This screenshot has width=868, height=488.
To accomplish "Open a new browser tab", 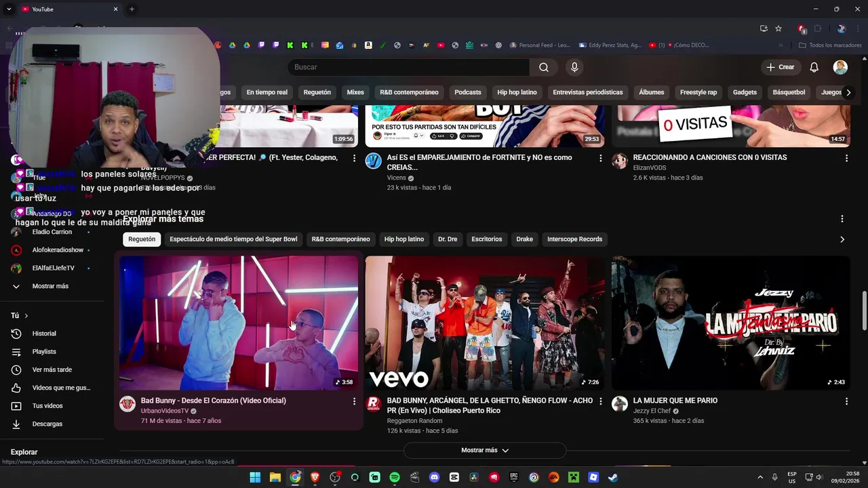I will [x=132, y=9].
